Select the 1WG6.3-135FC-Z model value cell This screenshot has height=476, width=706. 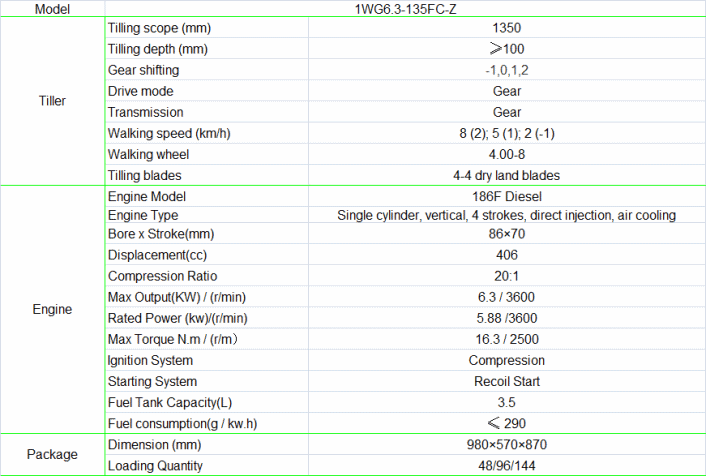pos(506,9)
